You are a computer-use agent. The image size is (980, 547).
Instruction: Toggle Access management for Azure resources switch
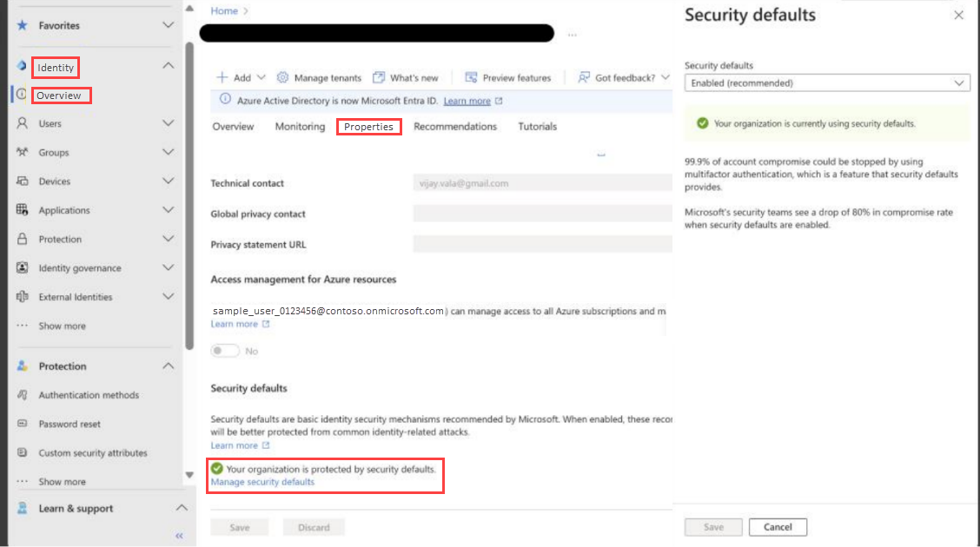225,351
